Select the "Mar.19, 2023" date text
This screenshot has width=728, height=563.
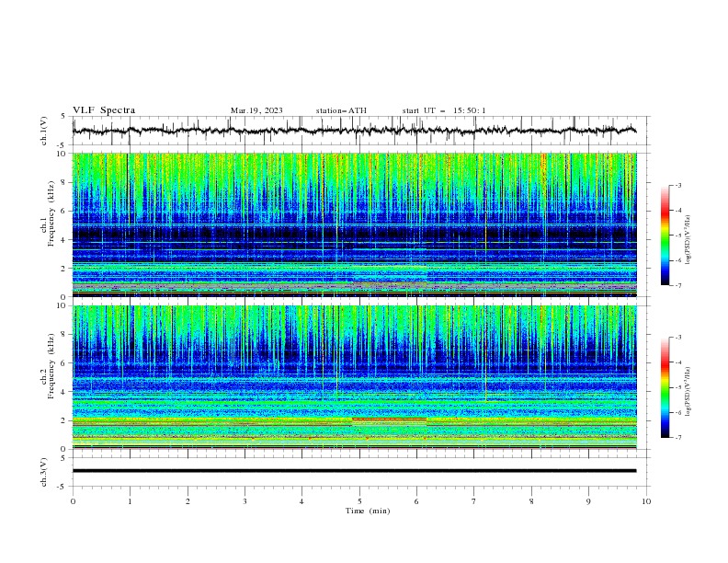[256, 110]
